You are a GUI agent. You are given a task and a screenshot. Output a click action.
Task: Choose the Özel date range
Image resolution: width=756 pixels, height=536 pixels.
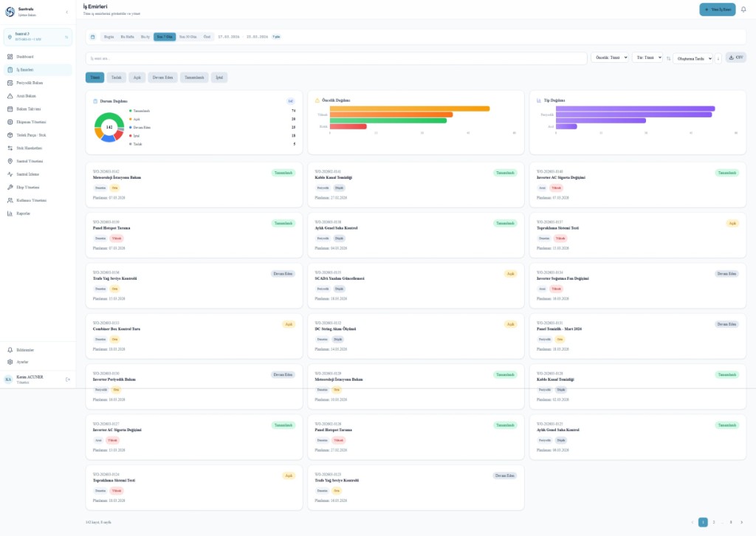[207, 37]
